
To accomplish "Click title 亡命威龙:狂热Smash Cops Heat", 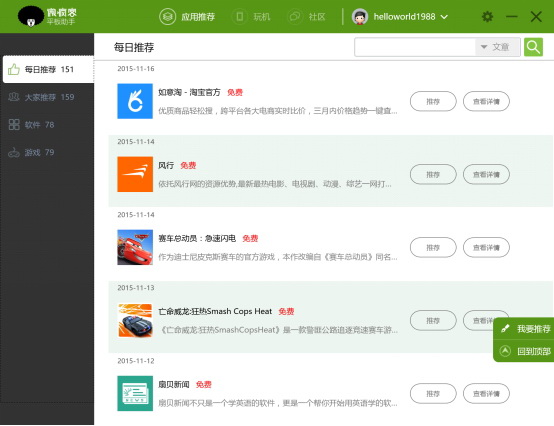I will click(x=215, y=312).
